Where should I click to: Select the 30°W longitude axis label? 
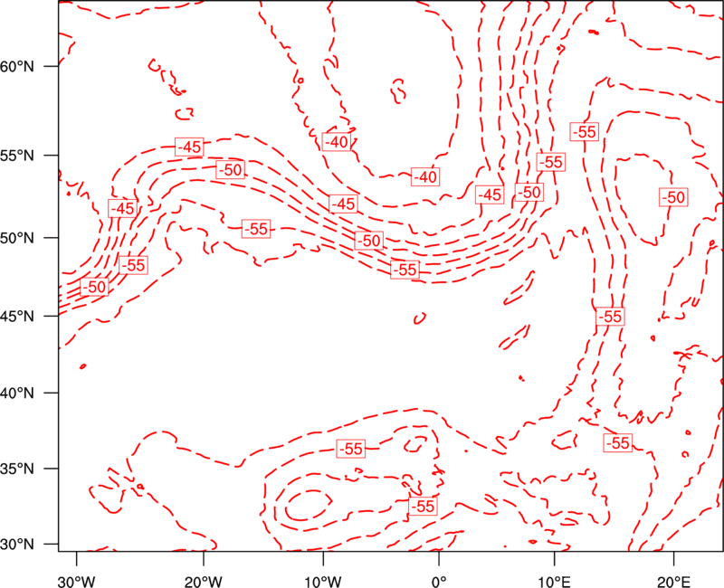[76, 582]
